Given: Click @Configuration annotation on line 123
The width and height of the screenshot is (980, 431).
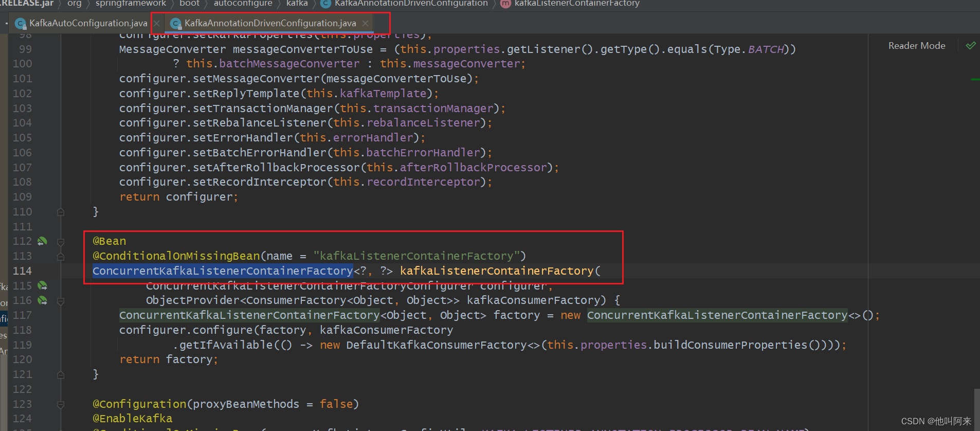Looking at the screenshot, I should coord(139,404).
